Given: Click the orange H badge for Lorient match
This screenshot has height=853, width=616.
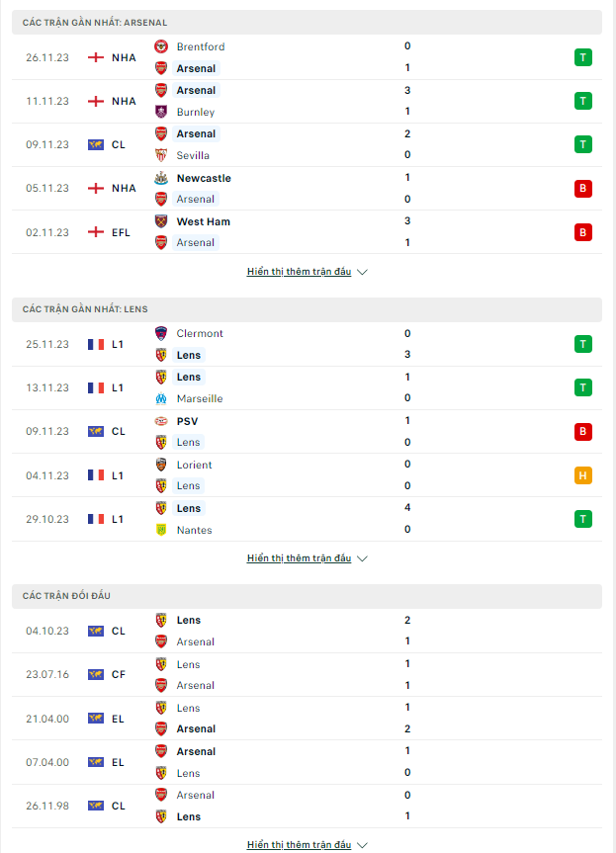Looking at the screenshot, I should tap(582, 475).
